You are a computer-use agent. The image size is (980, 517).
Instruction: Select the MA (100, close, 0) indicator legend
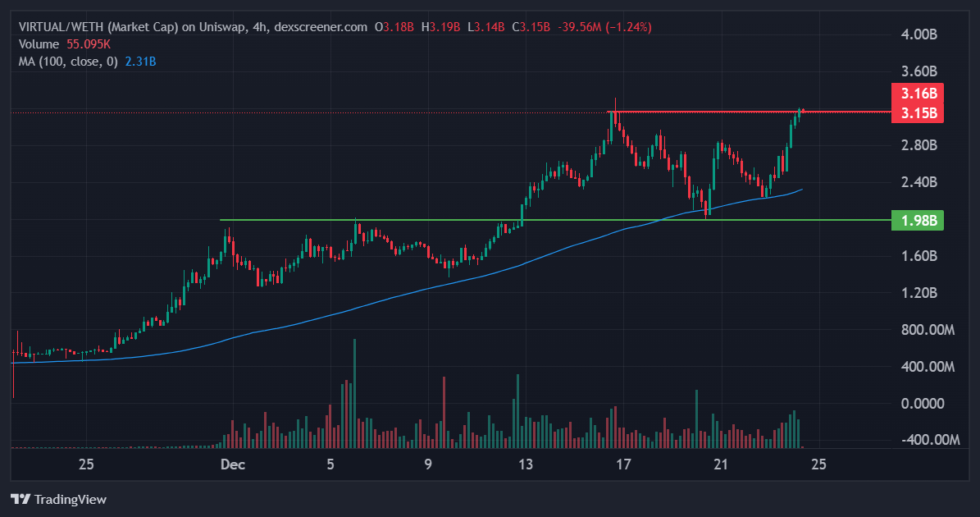[x=69, y=62]
